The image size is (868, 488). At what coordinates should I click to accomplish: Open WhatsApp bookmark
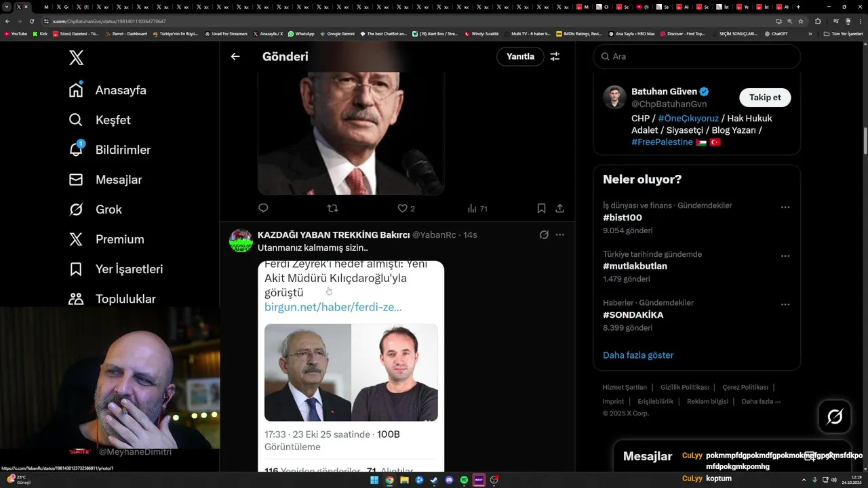[x=301, y=33]
